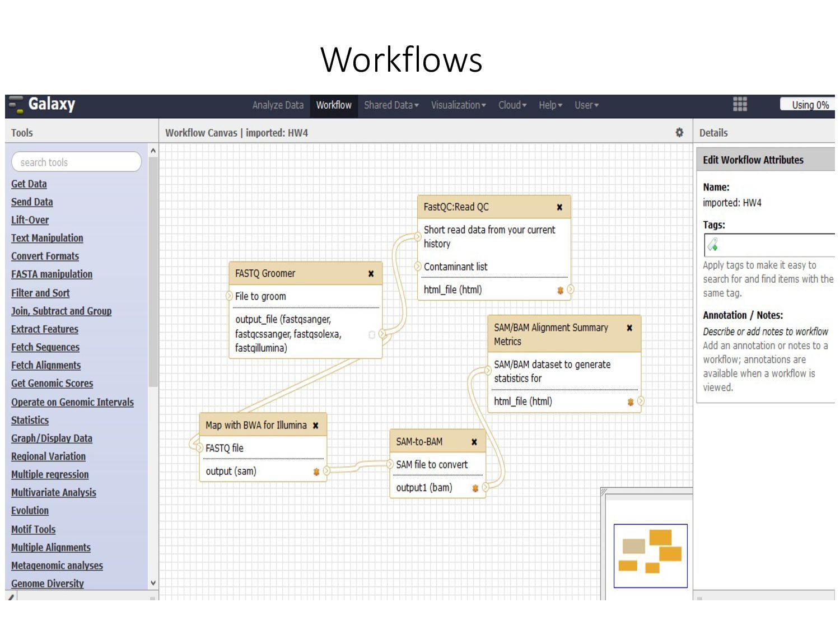
Task: Click the FASTQ Groomer output connector
Action: [382, 334]
